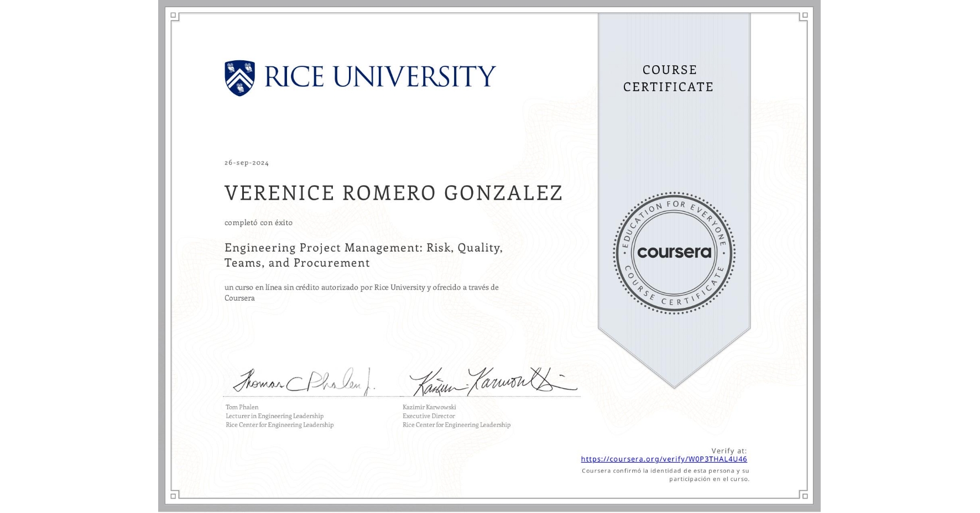Open the Coursera verification link

[x=664, y=459]
